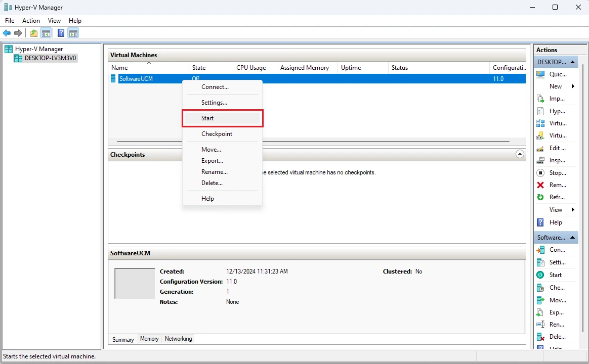Image resolution: width=589 pixels, height=364 pixels.
Task: Expand the View submenu arrow in Actions
Action: [x=573, y=209]
